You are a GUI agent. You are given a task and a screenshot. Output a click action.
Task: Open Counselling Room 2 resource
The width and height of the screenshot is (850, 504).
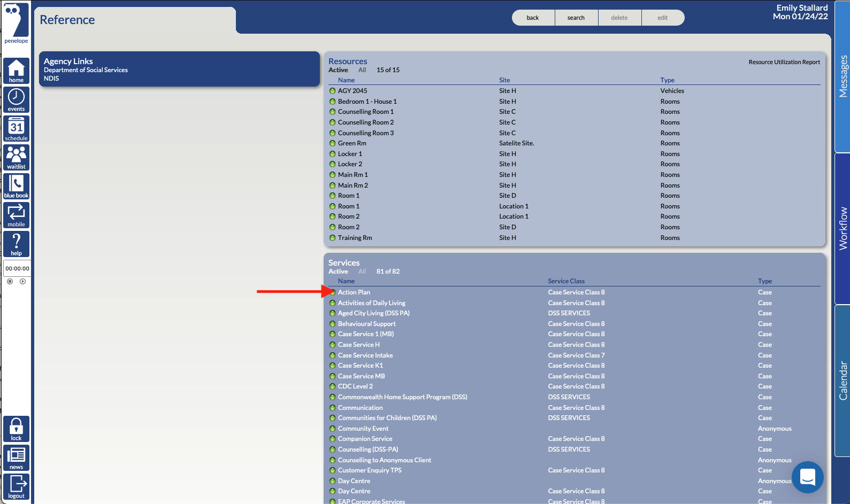366,122
